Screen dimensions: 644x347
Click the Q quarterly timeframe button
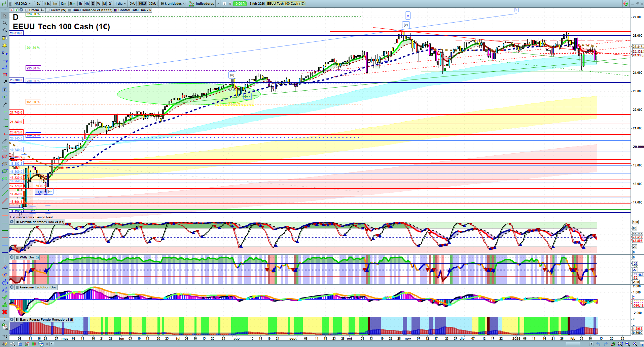[110, 4]
